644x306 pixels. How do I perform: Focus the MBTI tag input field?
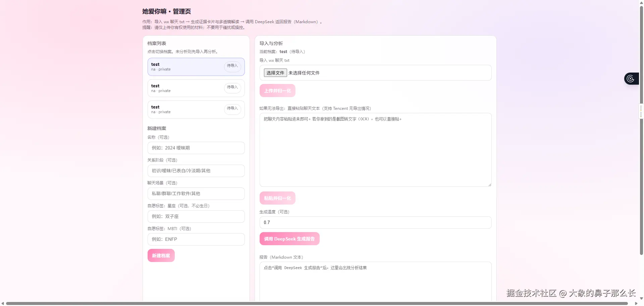click(196, 239)
